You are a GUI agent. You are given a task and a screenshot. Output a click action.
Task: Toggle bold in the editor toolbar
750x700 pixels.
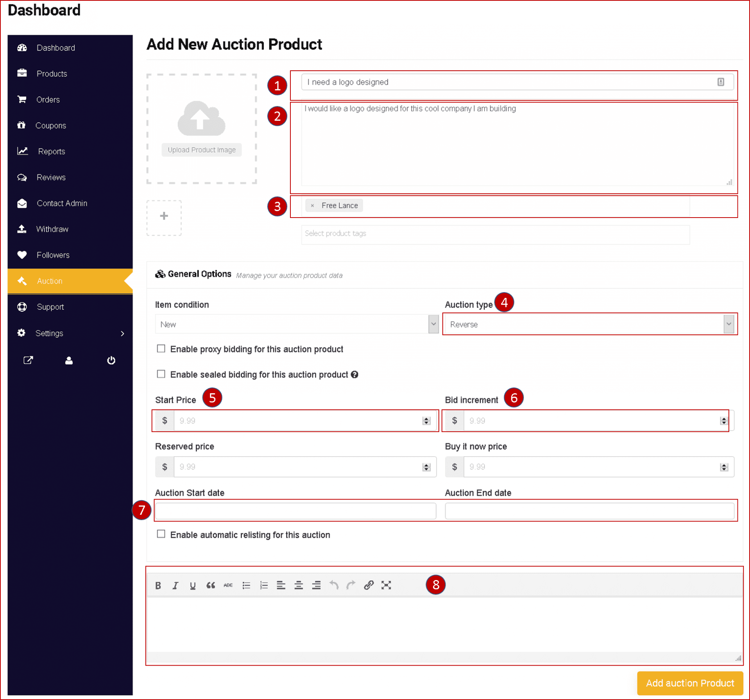coord(158,585)
